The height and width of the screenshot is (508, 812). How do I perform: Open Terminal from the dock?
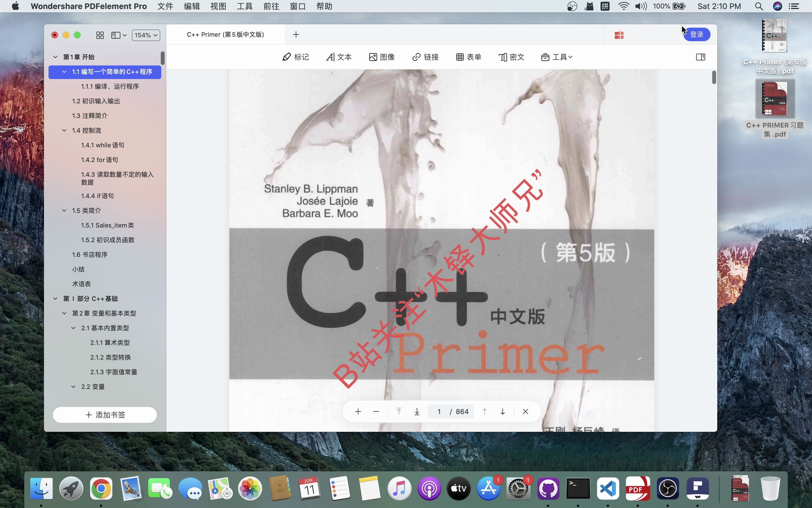(578, 488)
